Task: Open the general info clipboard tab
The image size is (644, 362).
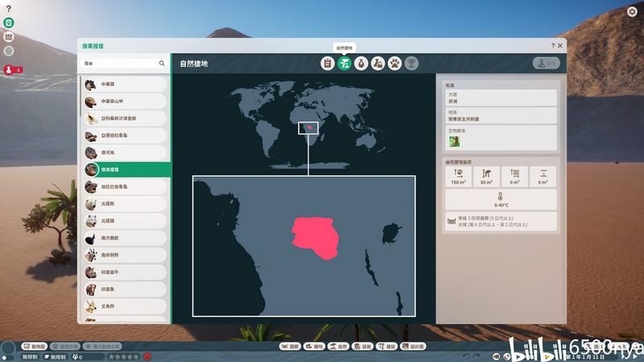Action: click(328, 64)
